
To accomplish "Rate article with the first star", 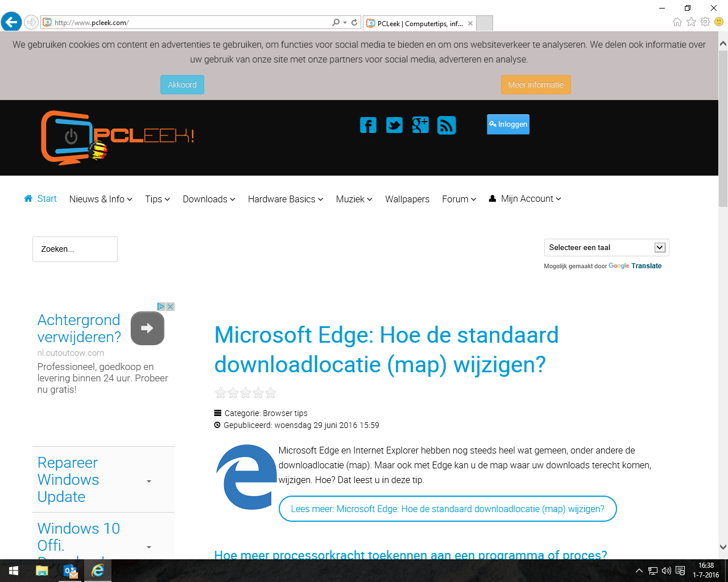I will [x=221, y=393].
